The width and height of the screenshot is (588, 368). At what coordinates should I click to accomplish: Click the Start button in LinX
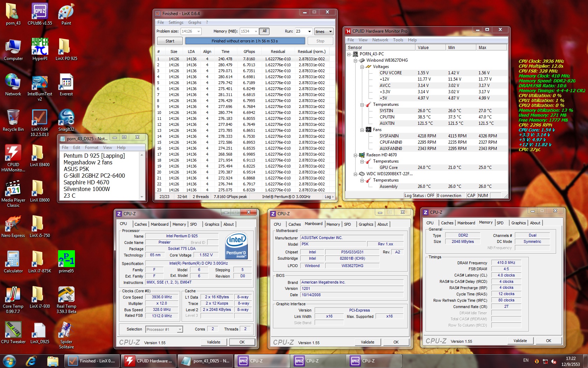point(170,41)
